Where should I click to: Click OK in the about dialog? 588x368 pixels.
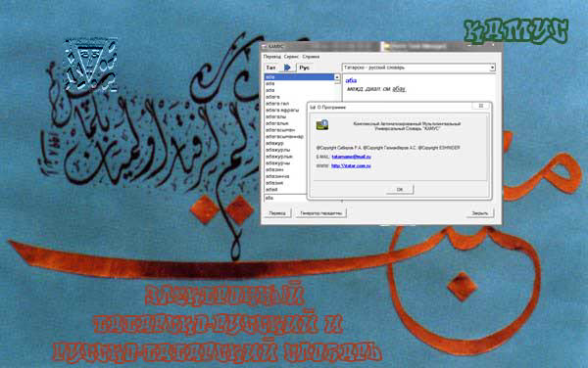coord(400,190)
